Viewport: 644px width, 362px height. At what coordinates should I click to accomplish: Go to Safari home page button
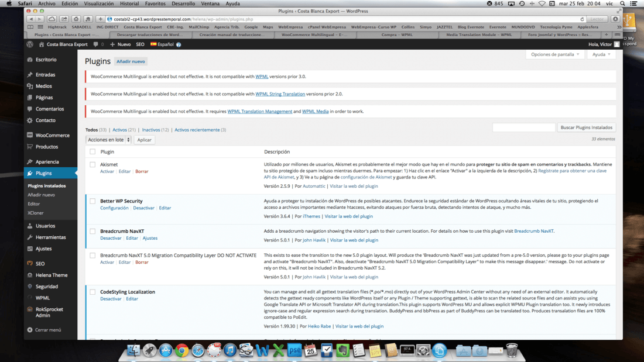[x=76, y=19]
